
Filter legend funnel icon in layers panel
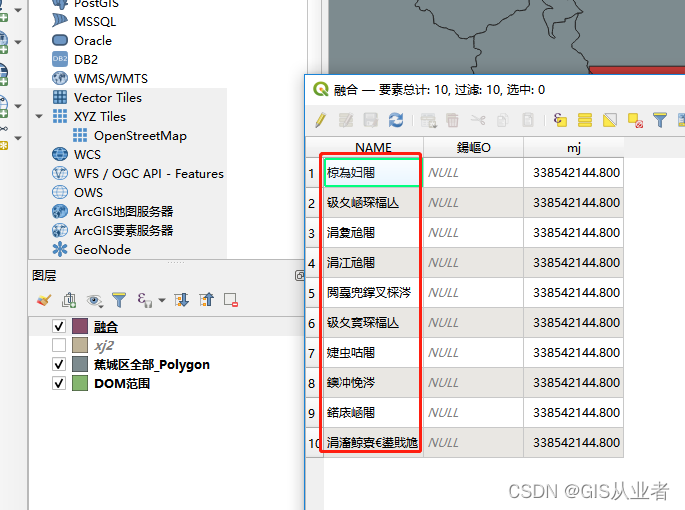119,300
